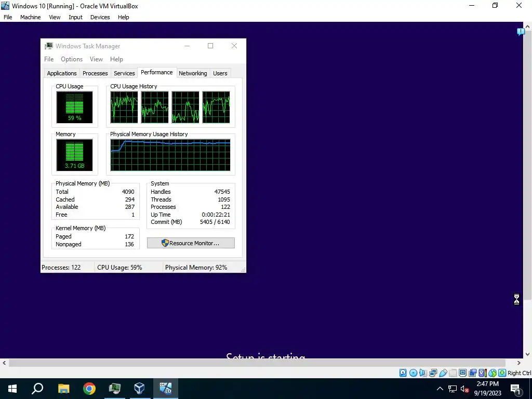Open the VirtualBox Help menu
This screenshot has height=399, width=532.
pos(124,17)
